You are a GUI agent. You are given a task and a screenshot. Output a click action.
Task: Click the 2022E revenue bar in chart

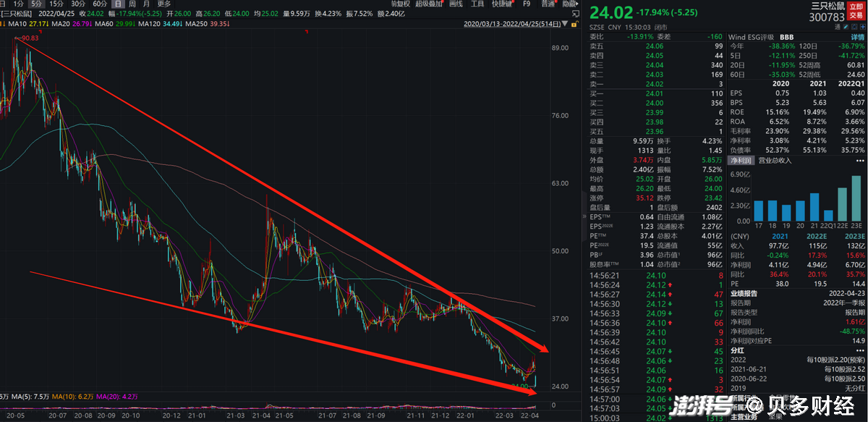tap(843, 203)
